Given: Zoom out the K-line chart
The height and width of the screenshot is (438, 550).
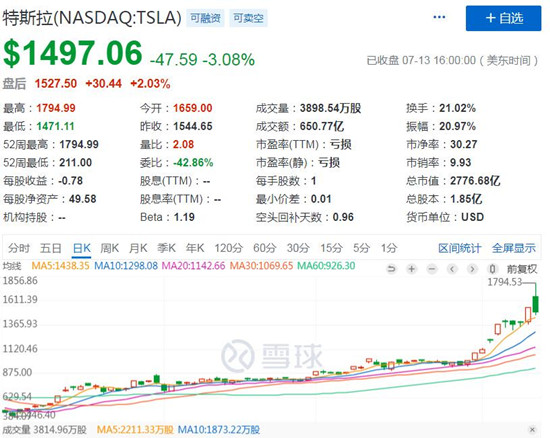Looking at the screenshot, I should pyautogui.click(x=432, y=269).
